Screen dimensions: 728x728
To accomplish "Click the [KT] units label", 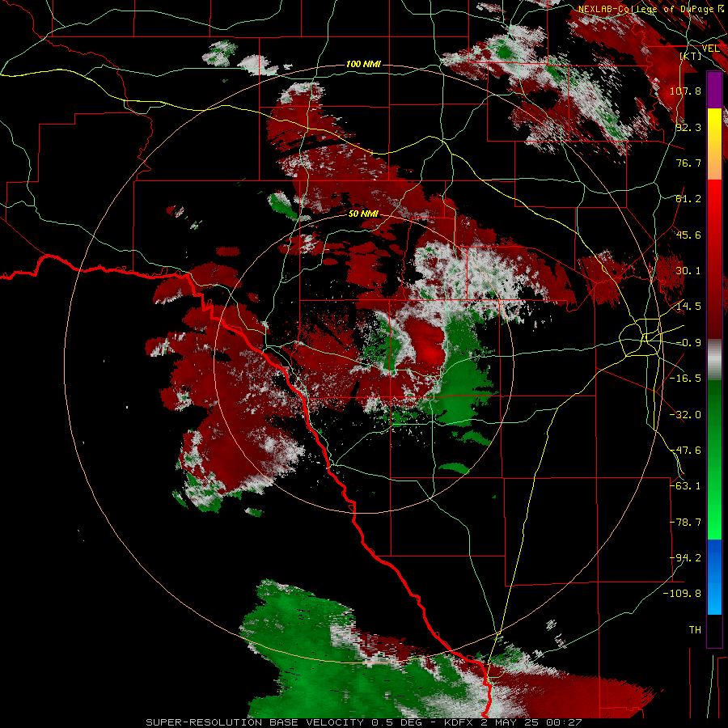I will (x=691, y=56).
